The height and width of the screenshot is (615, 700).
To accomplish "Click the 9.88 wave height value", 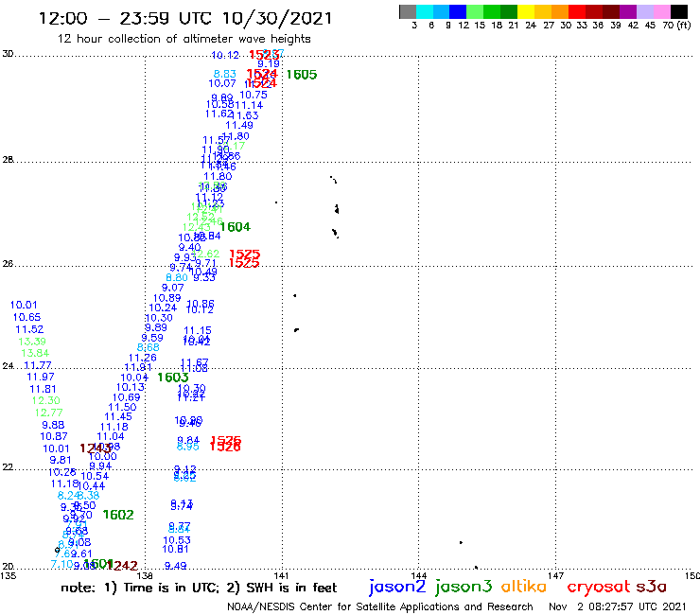I will pos(53,425).
